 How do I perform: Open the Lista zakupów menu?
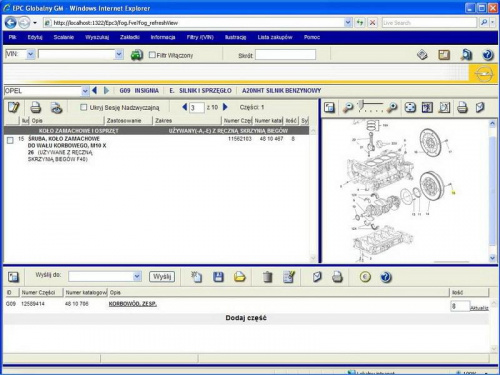click(x=275, y=37)
